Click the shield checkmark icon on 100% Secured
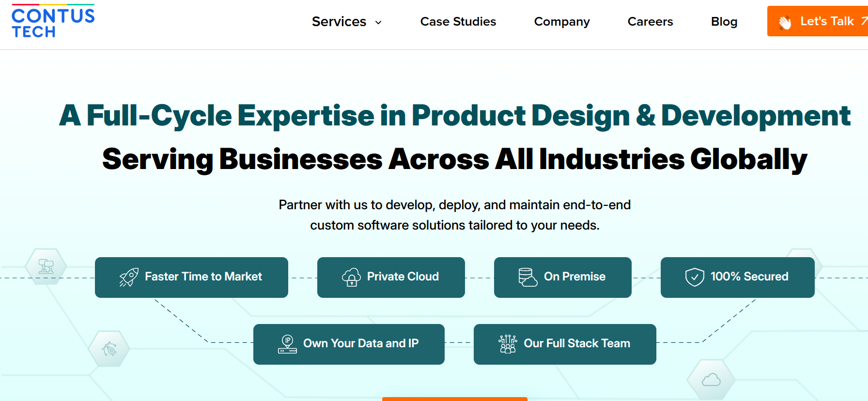Viewport: 868px width, 401px height. pos(695,277)
